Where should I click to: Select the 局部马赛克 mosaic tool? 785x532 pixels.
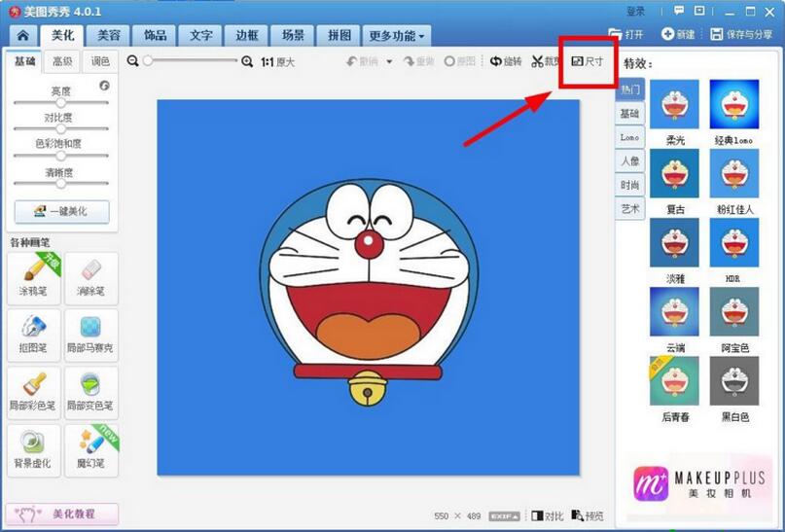pos(91,336)
